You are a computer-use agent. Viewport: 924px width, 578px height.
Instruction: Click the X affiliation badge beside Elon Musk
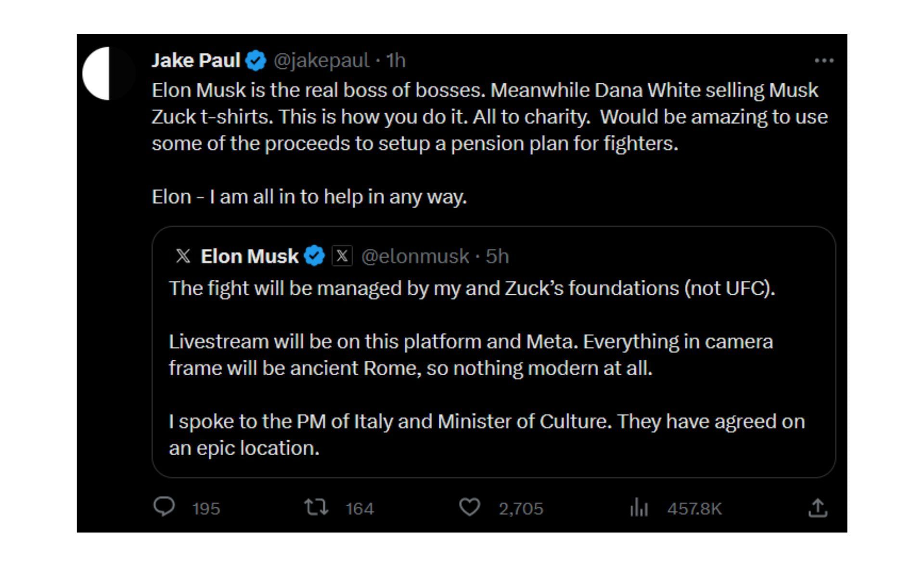coord(342,256)
